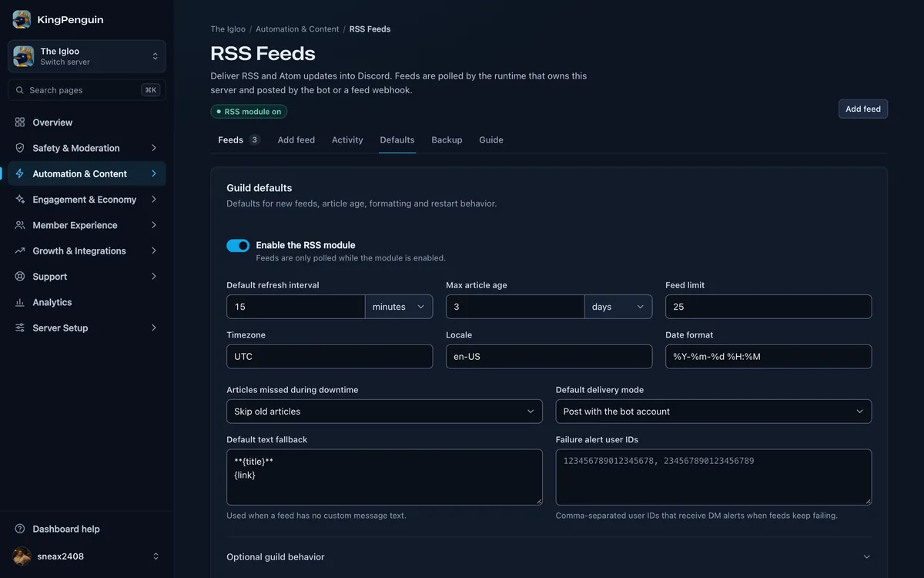Image resolution: width=924 pixels, height=578 pixels.
Task: Click the Search pages field
Action: click(87, 90)
